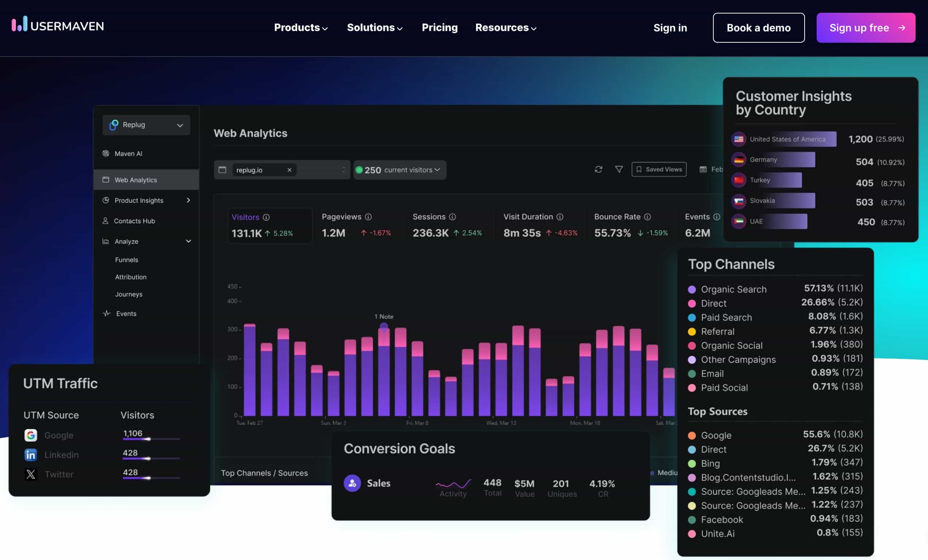Viewport: 928px width, 560px height.
Task: Click the Sign up free button
Action: [x=866, y=27]
